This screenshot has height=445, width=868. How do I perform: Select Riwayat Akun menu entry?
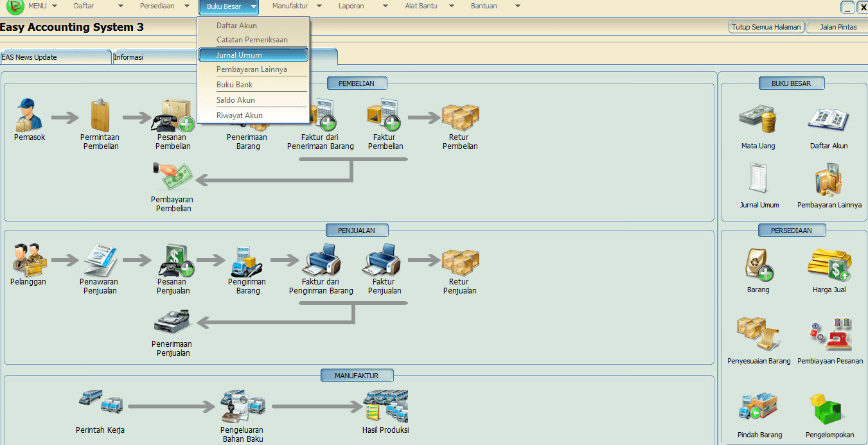pos(253,116)
